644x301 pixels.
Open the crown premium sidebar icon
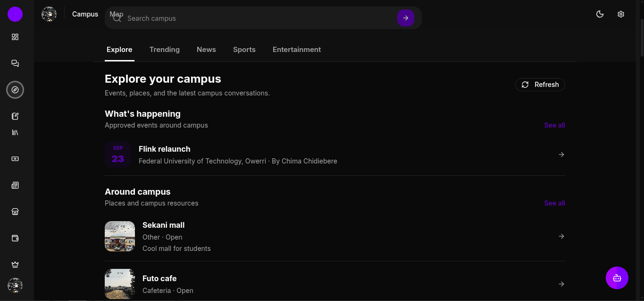pyautogui.click(x=15, y=265)
